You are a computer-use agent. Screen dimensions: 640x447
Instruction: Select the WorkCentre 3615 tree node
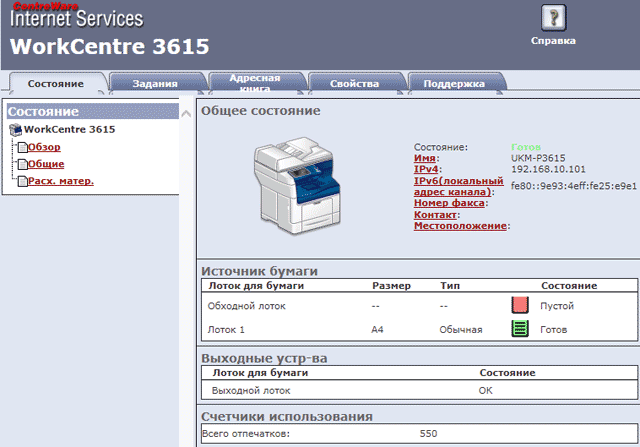coord(69,129)
